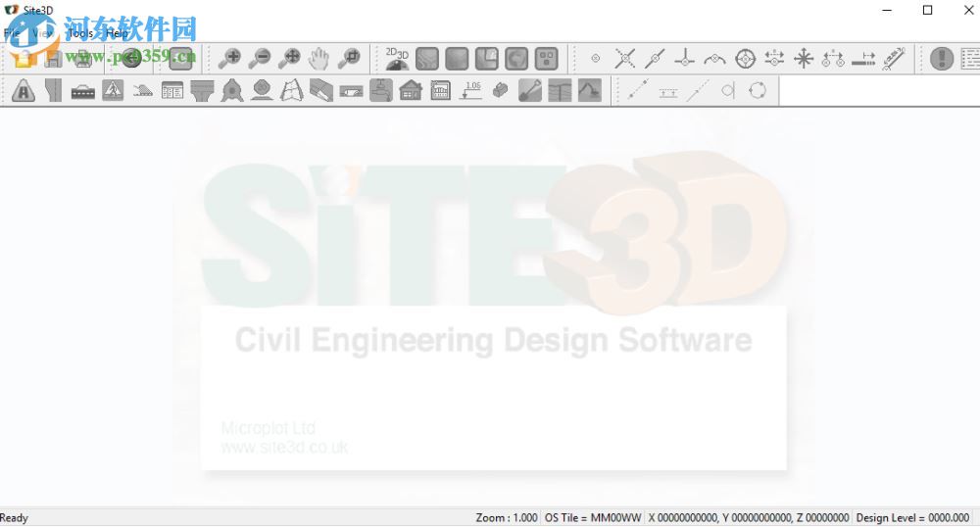
Task: Click the list report icon at toolbar end
Action: click(970, 59)
